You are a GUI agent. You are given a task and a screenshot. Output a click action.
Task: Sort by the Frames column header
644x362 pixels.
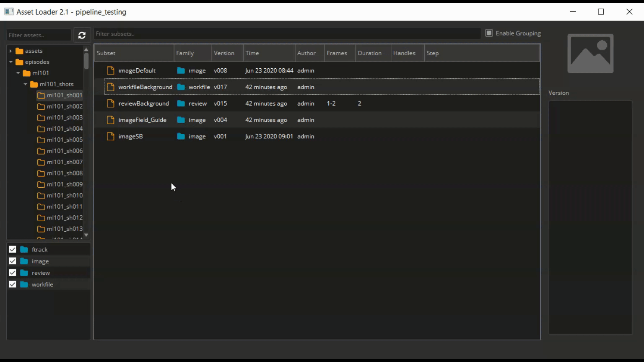340,53
